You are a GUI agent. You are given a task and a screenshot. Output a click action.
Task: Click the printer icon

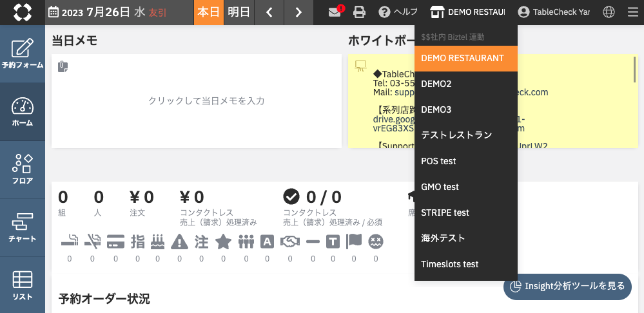359,12
